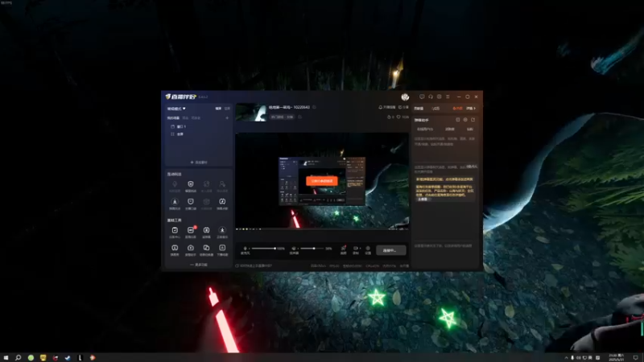This screenshot has height=362, width=644.
Task: Mute the microphone via its icon
Action: pos(246,249)
